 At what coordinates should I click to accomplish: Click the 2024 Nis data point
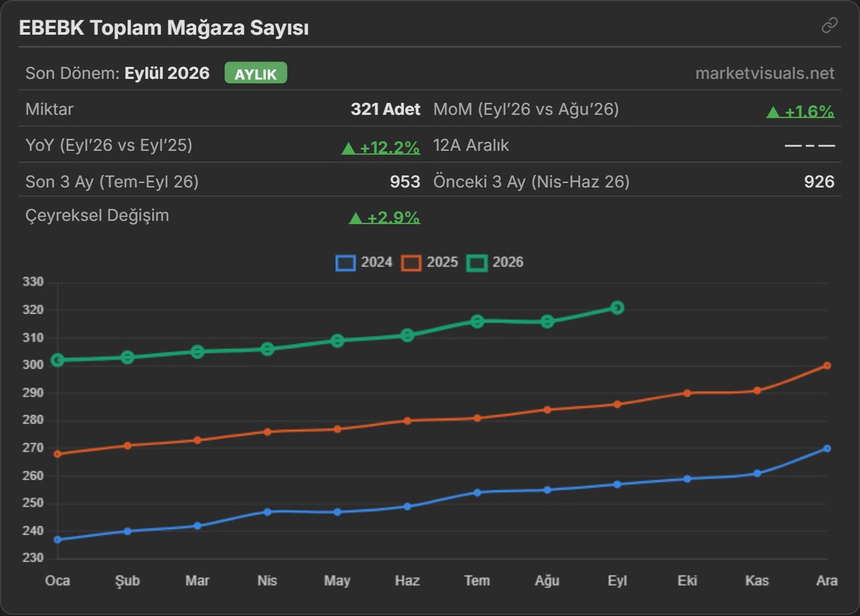[x=267, y=512]
